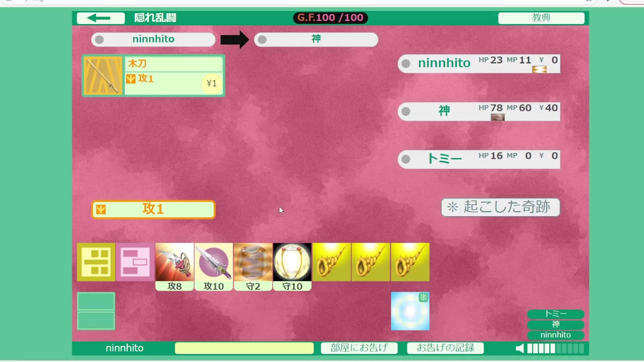Click ninnhito's HP 23 value
Viewport: 644px width, 362px height.
(497, 60)
